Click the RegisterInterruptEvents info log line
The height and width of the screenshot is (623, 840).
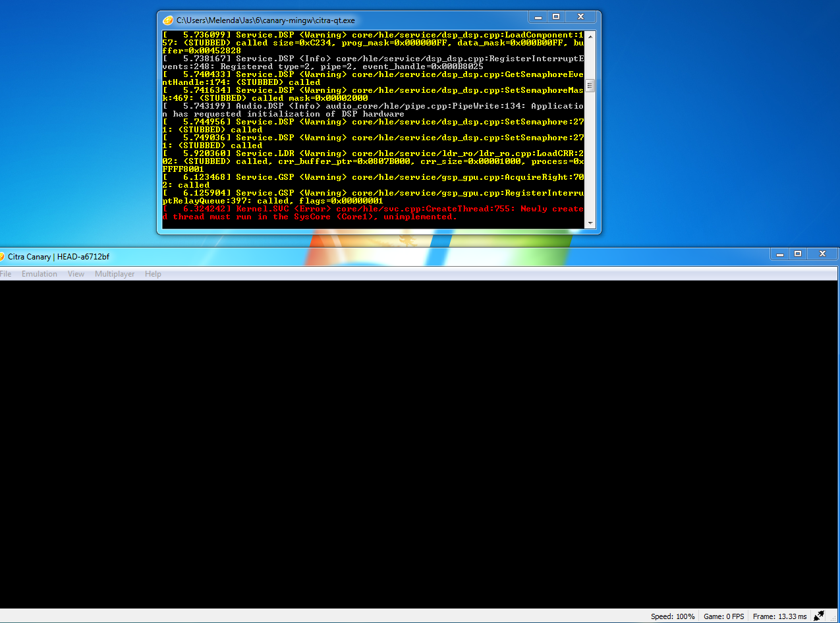374,63
